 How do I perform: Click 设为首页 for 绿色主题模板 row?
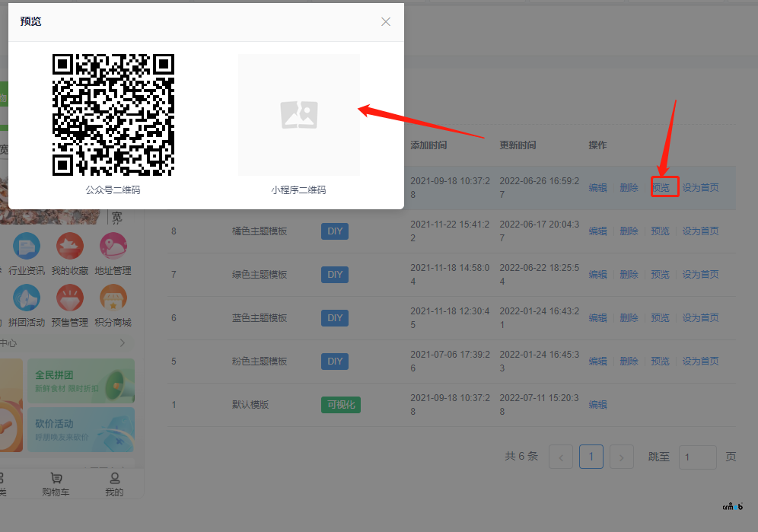[x=700, y=275]
